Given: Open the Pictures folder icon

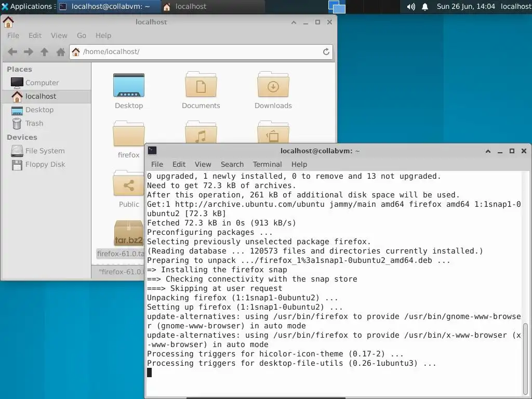Looking at the screenshot, I should 273,131.
